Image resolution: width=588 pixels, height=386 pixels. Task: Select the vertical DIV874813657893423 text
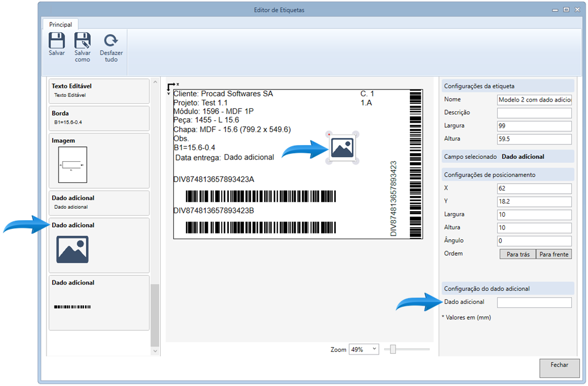[393, 199]
